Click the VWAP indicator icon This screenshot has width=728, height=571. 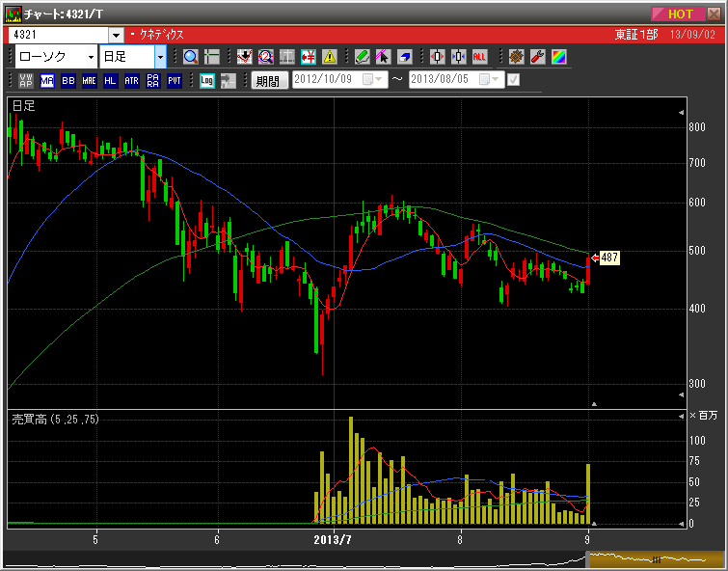point(25,81)
